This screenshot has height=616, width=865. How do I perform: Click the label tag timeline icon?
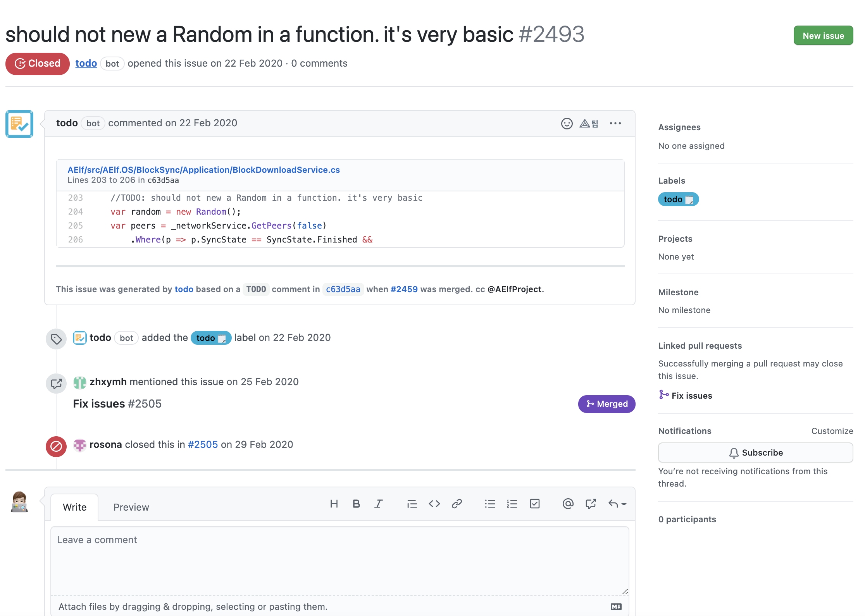coord(56,339)
